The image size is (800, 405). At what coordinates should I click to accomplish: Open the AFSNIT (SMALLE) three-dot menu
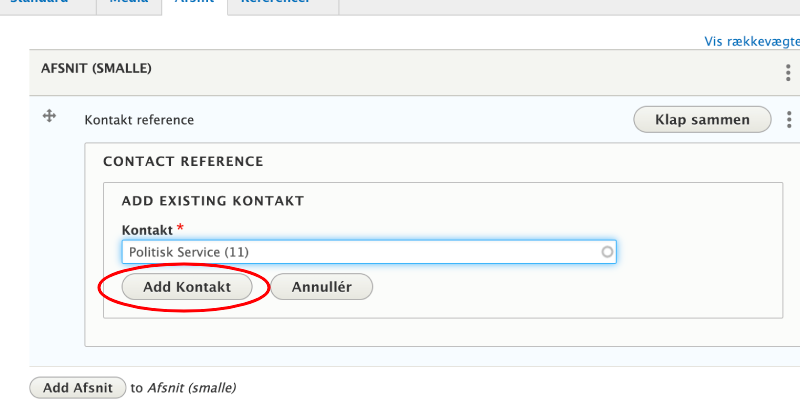point(789,73)
